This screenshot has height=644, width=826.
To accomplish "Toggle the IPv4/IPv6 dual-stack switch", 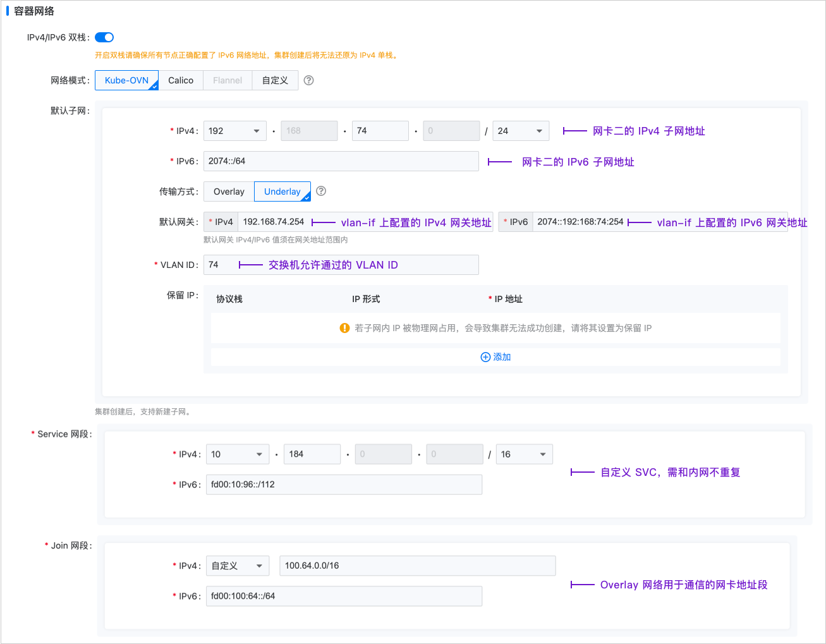I will pos(104,37).
